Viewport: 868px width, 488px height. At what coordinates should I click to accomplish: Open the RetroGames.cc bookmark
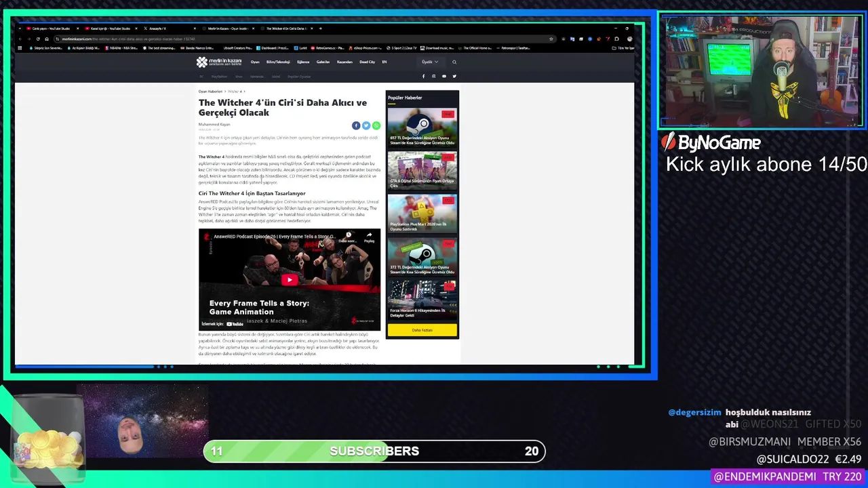(x=328, y=48)
